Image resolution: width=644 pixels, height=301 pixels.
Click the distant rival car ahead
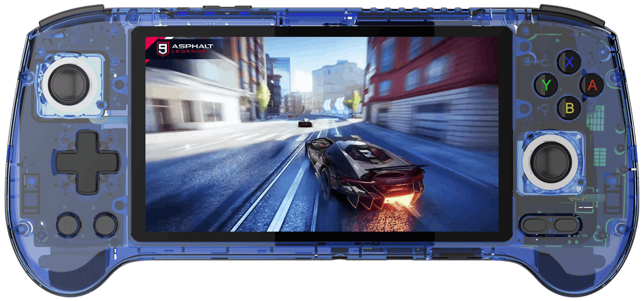[x=304, y=123]
